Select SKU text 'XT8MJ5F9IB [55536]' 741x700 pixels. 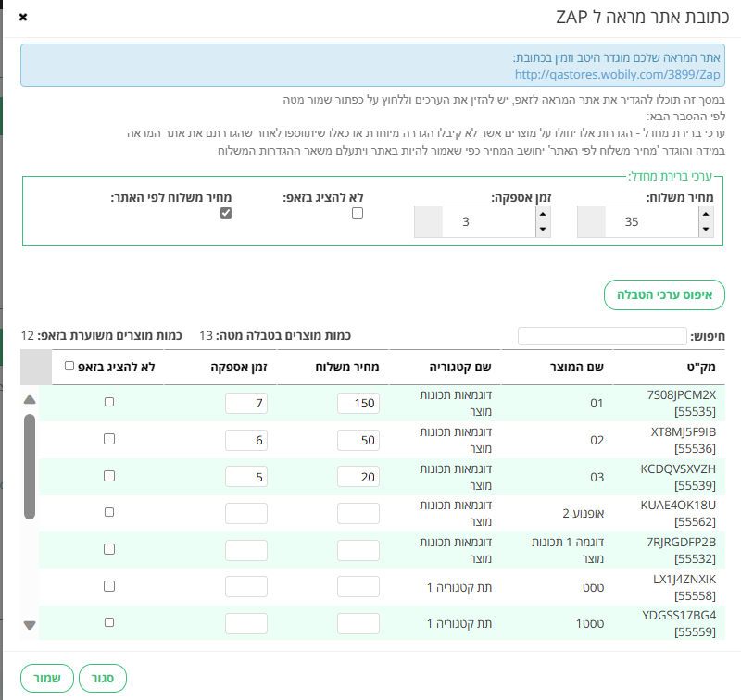pyautogui.click(x=684, y=440)
